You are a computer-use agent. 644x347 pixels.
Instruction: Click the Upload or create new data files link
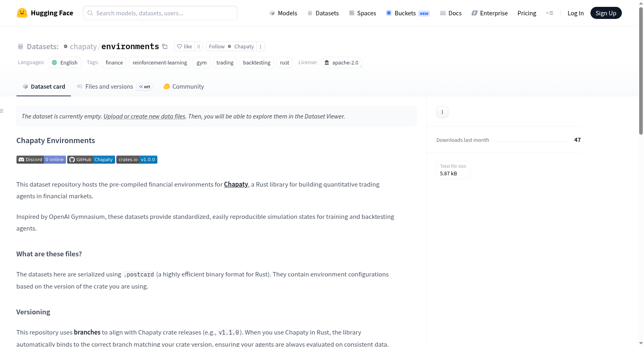(144, 116)
